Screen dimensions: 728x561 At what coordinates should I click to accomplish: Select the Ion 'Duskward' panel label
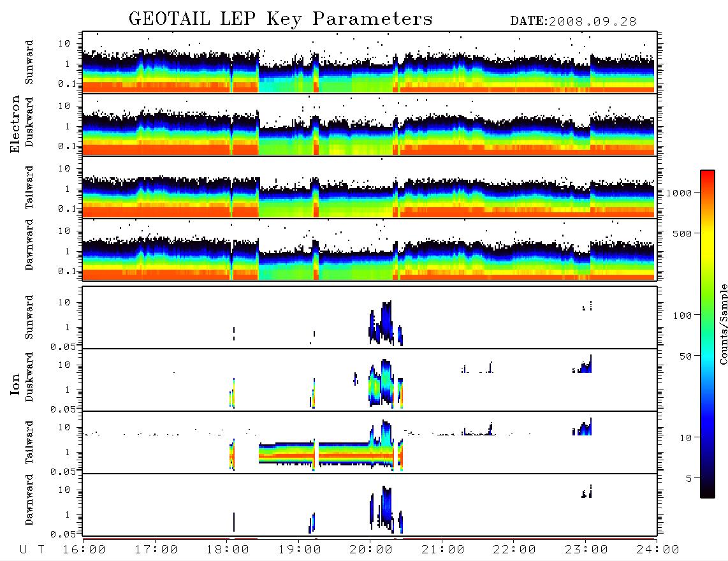pyautogui.click(x=29, y=377)
